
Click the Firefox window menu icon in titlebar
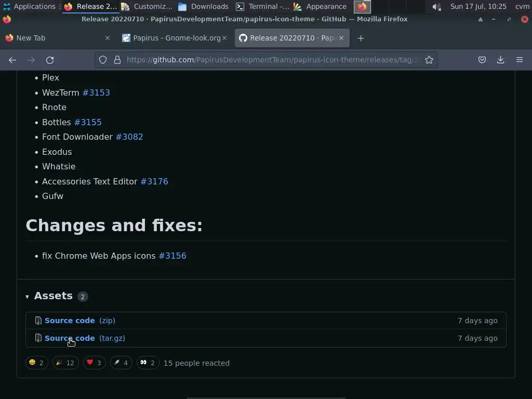7,19
